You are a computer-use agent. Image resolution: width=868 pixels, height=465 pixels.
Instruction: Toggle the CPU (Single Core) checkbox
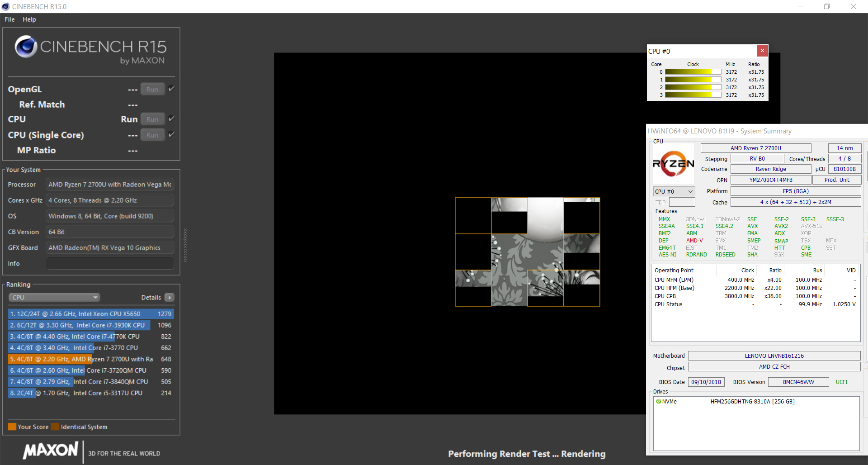(171, 134)
